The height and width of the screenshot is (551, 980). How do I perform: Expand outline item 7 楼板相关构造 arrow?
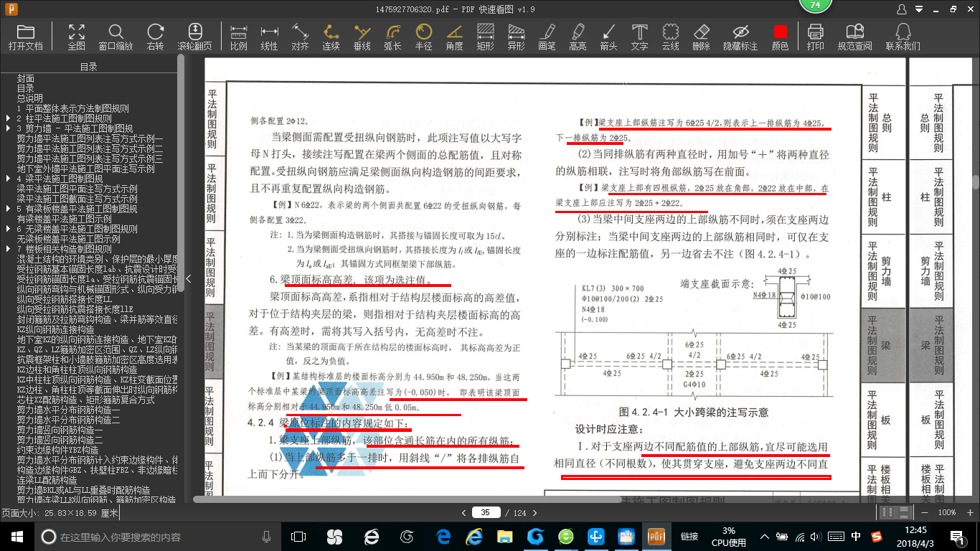[x=7, y=249]
